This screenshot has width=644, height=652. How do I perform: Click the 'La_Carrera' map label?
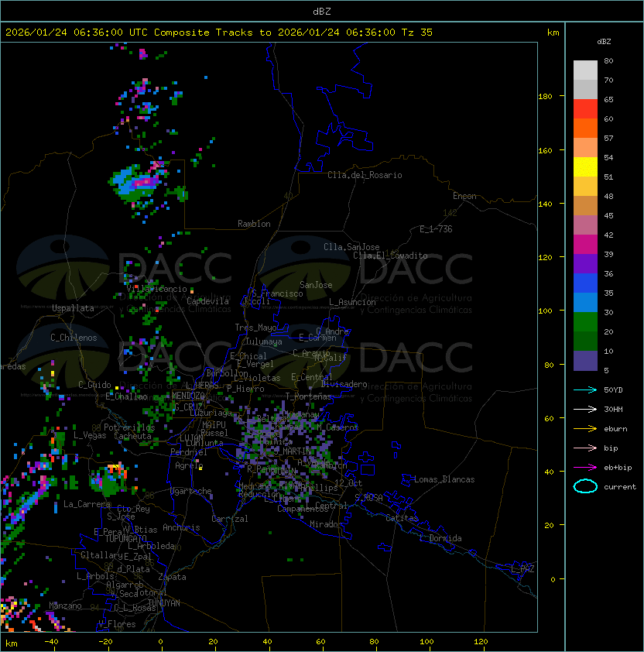87,504
